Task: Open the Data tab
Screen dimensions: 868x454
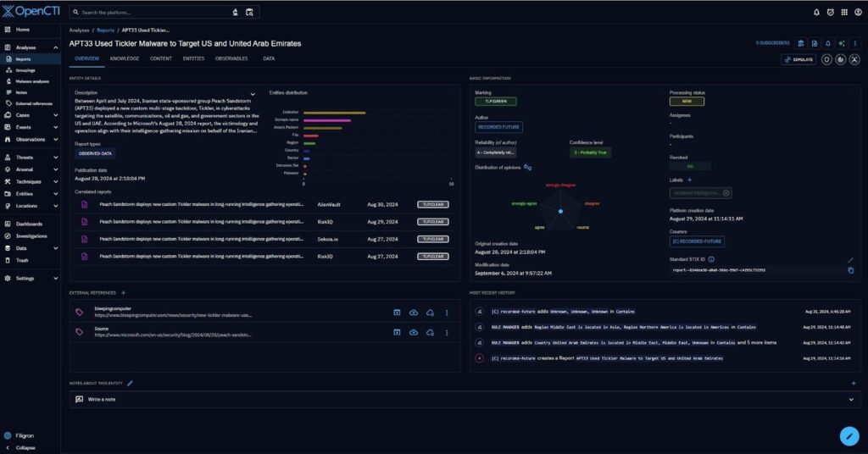Action: coord(269,58)
